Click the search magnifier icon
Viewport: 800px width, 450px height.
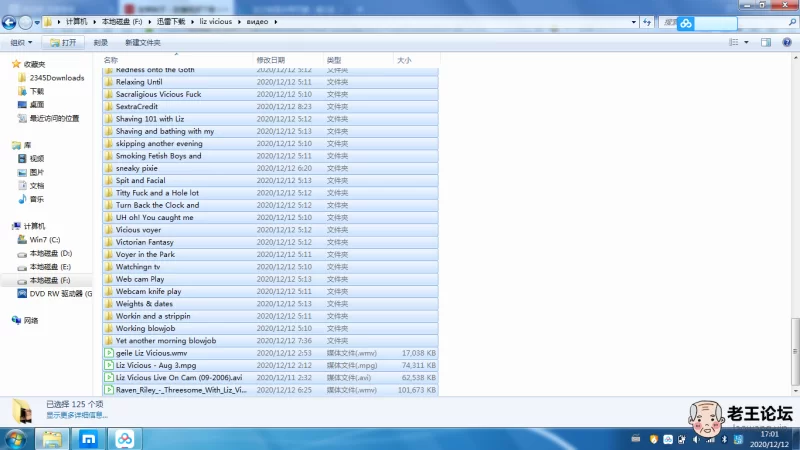(x=792, y=22)
